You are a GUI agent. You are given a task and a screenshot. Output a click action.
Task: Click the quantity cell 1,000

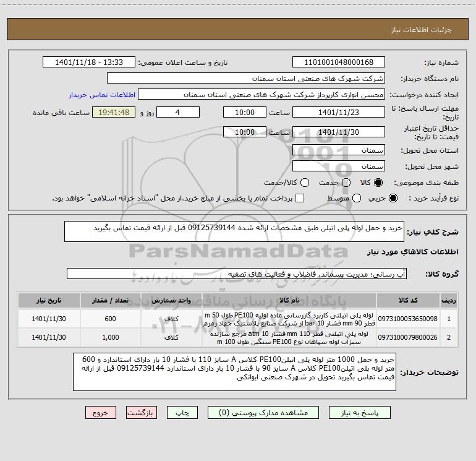point(110,337)
